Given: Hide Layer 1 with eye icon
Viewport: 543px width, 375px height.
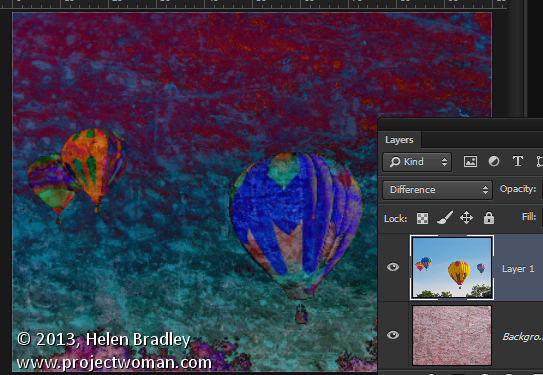Looking at the screenshot, I should 393,267.
